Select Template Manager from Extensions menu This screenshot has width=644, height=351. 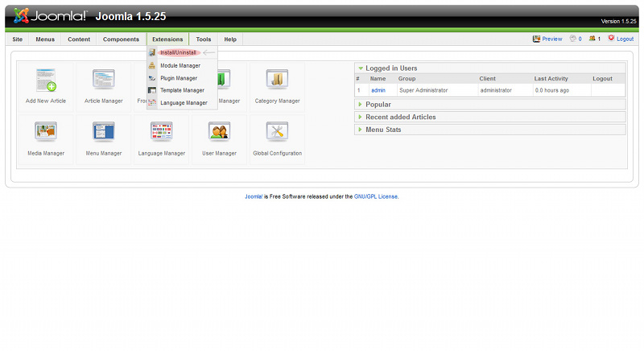click(183, 90)
